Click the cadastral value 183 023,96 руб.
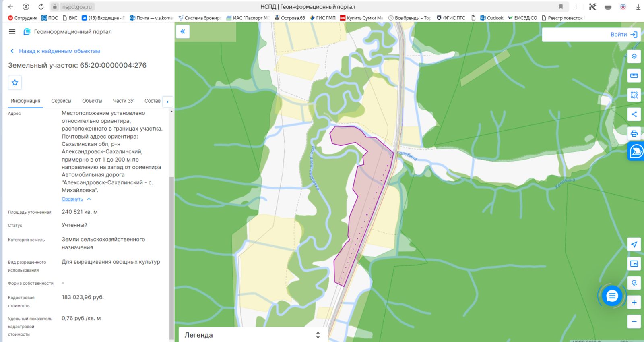The width and height of the screenshot is (644, 342). tap(83, 297)
